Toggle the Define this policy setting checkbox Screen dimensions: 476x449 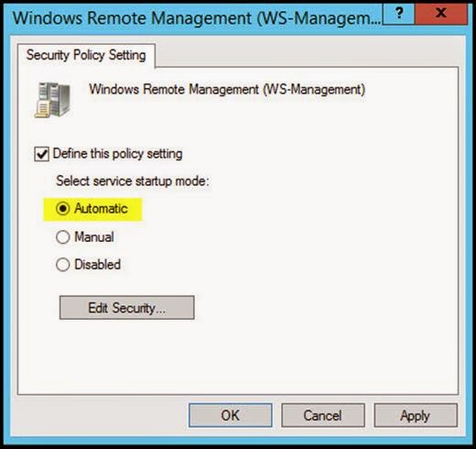(41, 154)
